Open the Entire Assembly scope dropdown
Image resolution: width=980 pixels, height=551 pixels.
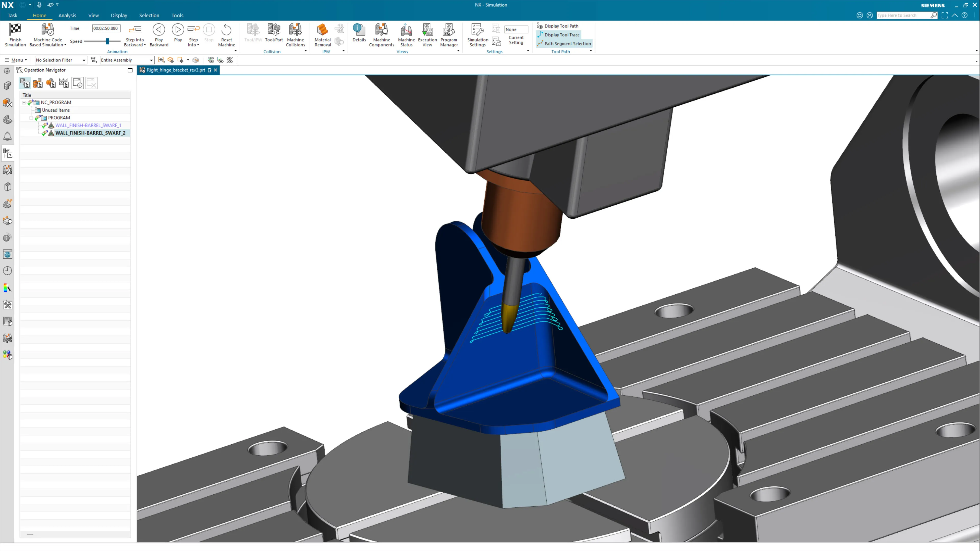pos(127,60)
